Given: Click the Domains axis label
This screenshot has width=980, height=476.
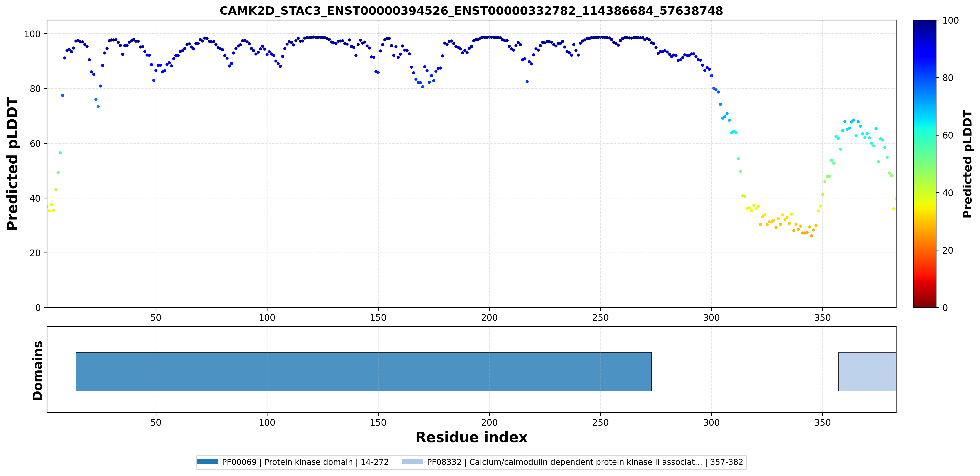Looking at the screenshot, I should point(38,371).
